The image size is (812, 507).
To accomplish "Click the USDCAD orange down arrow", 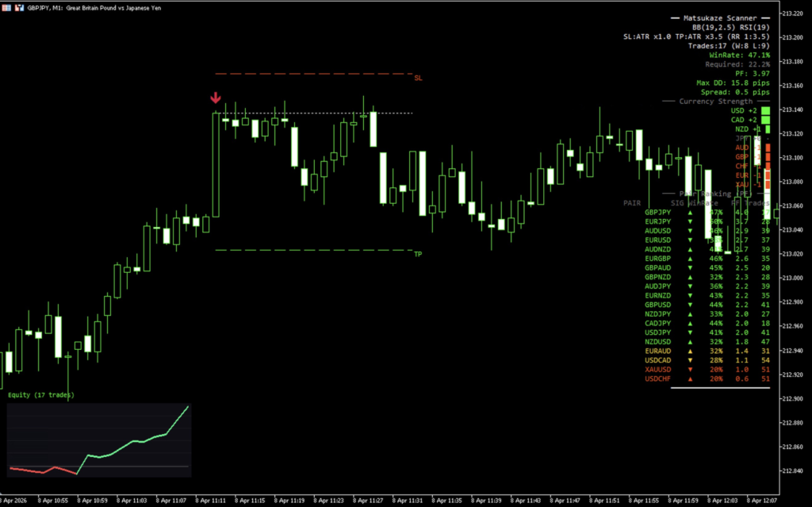I will [x=689, y=360].
